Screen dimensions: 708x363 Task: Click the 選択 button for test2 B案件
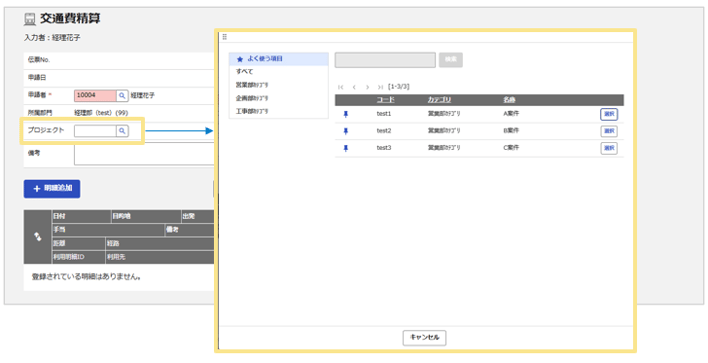pyautogui.click(x=609, y=131)
